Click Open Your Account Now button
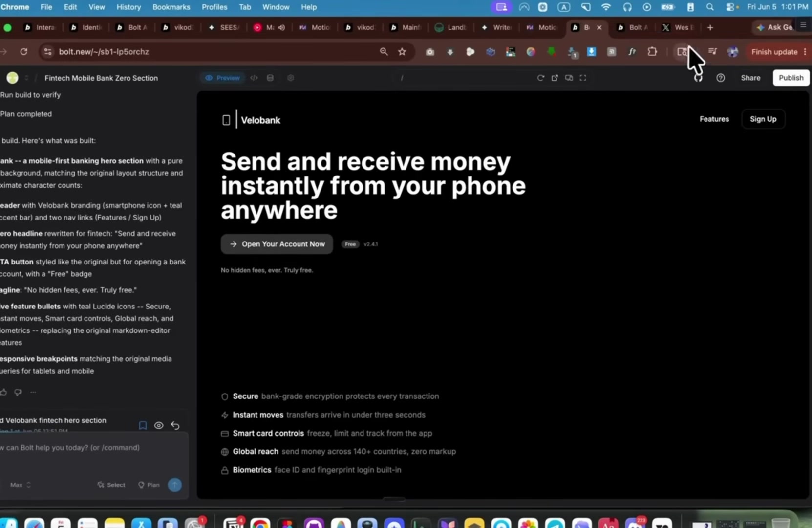The width and height of the screenshot is (812, 528). tap(277, 244)
